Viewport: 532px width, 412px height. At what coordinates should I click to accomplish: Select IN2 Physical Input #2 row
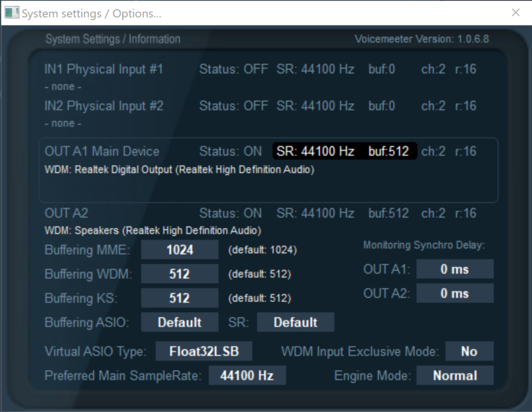point(104,106)
